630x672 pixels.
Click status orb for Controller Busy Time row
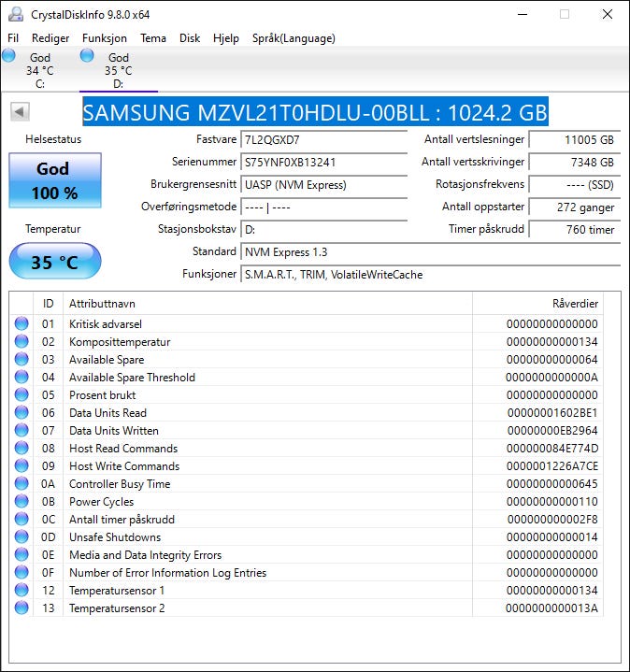(x=21, y=483)
